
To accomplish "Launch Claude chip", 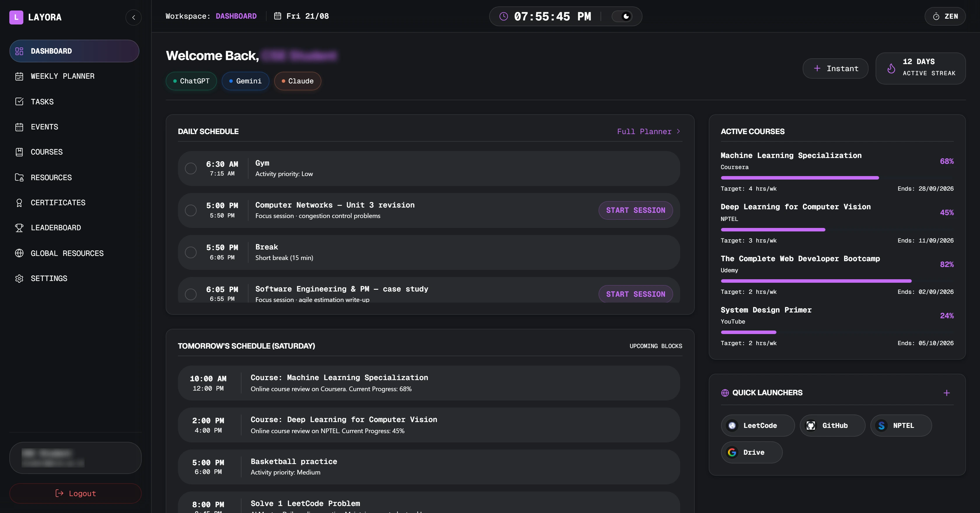I will [297, 81].
